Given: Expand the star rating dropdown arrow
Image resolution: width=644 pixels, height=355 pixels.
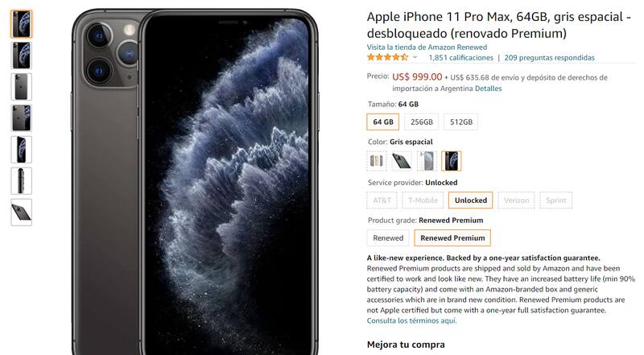Looking at the screenshot, I should pos(415,57).
